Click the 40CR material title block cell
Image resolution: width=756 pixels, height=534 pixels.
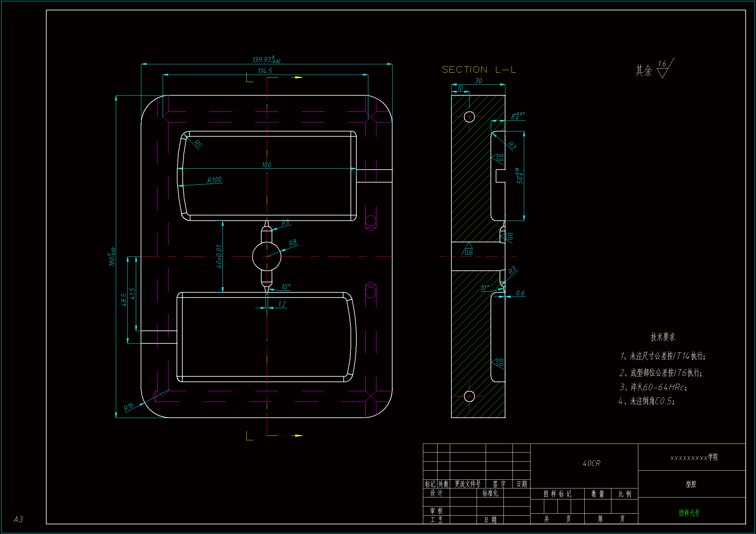[x=591, y=463]
